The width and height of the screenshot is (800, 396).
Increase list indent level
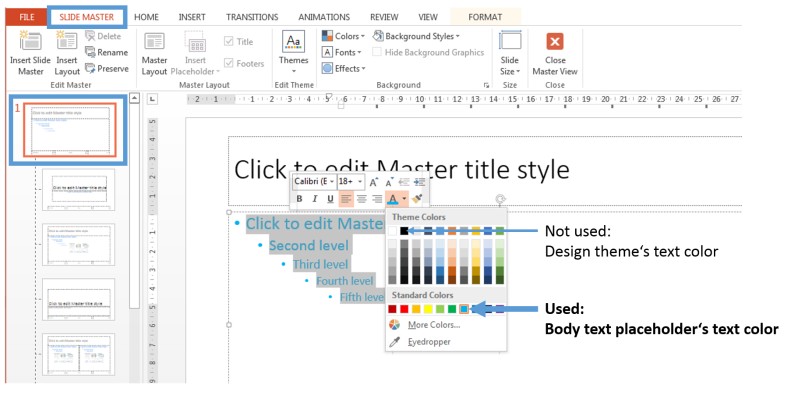pos(419,182)
